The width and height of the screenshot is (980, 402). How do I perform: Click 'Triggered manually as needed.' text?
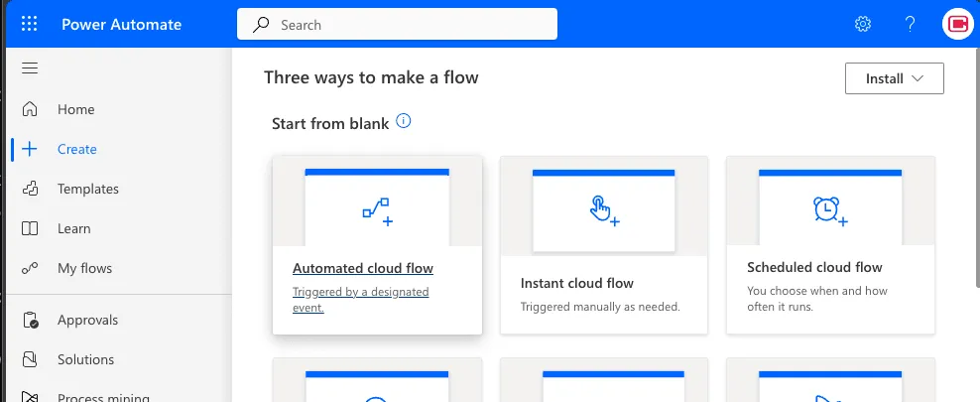tap(600, 307)
